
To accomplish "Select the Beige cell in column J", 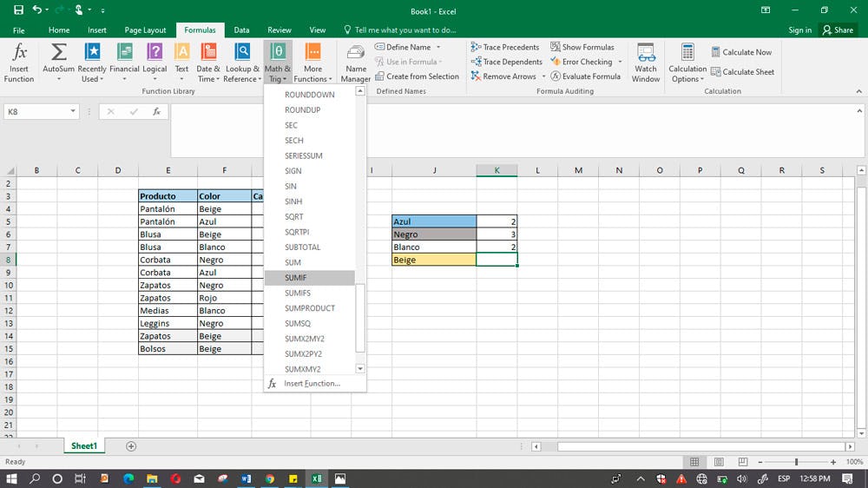I will click(434, 260).
